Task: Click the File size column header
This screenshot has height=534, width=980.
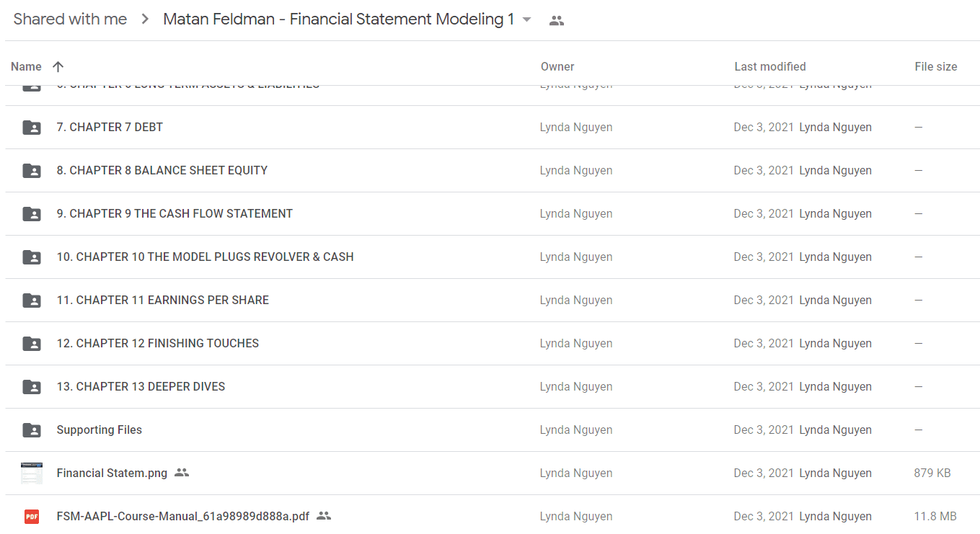Action: click(x=936, y=66)
